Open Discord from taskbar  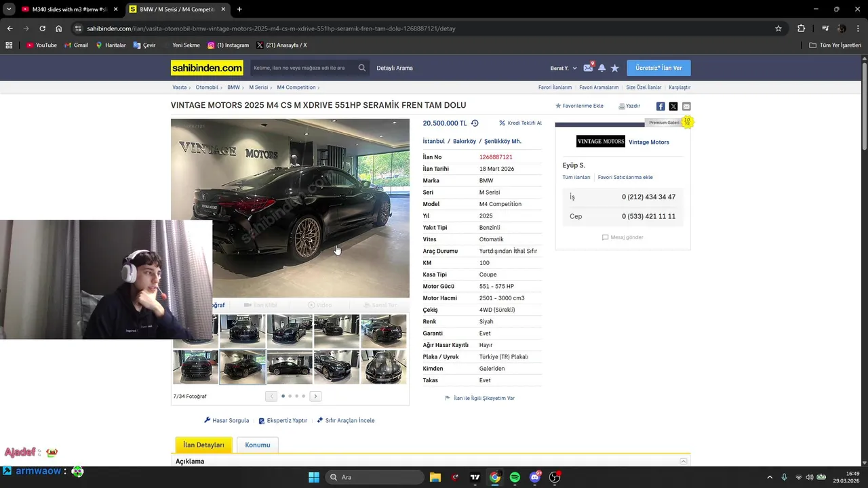click(x=535, y=477)
